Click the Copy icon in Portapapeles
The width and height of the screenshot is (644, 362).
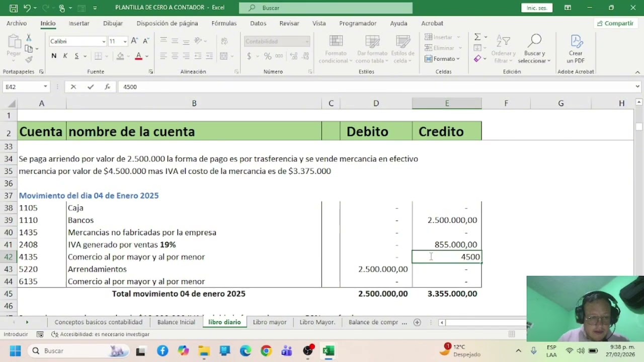29,49
